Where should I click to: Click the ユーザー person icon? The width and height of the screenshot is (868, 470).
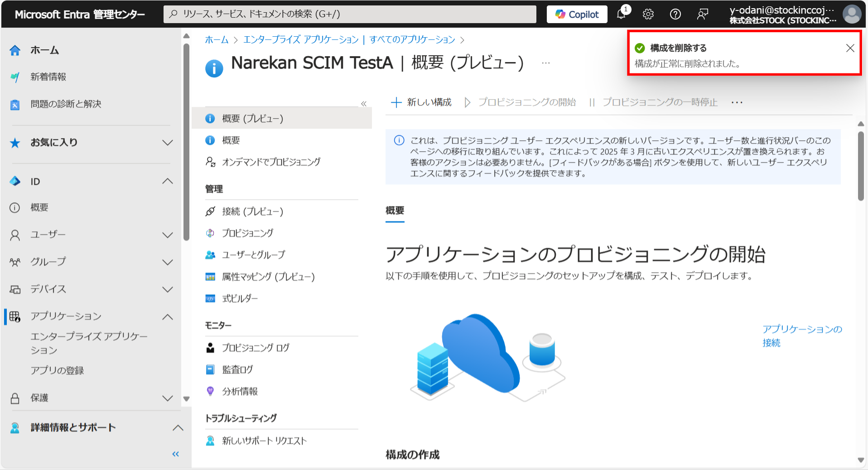pyautogui.click(x=15, y=235)
